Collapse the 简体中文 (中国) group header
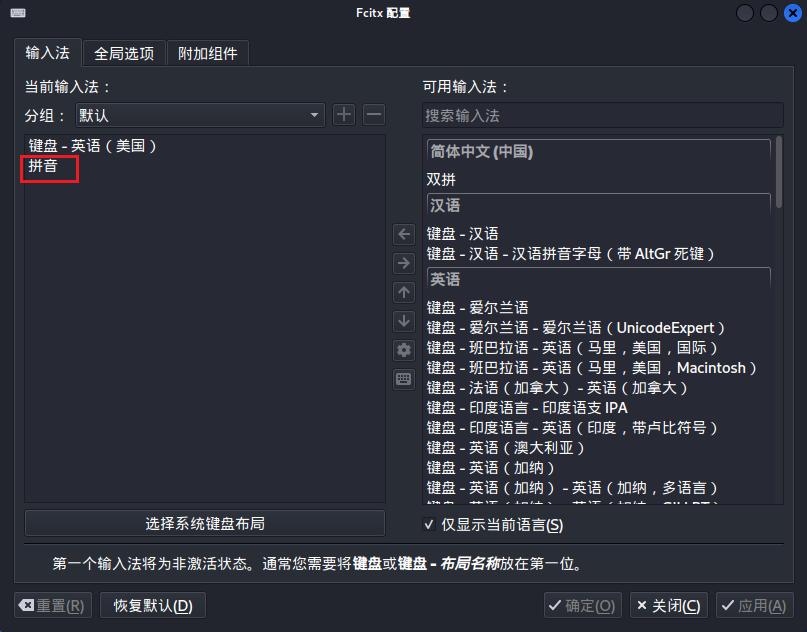 click(x=599, y=151)
